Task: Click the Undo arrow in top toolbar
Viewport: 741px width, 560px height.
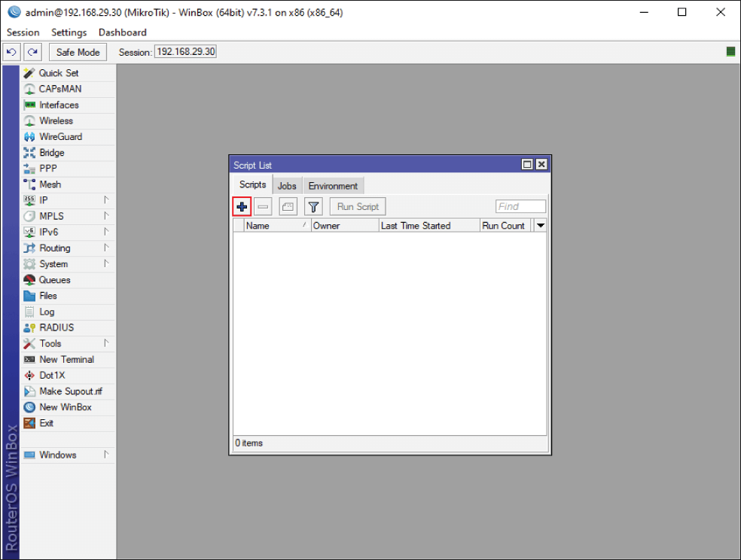Action: (x=11, y=52)
